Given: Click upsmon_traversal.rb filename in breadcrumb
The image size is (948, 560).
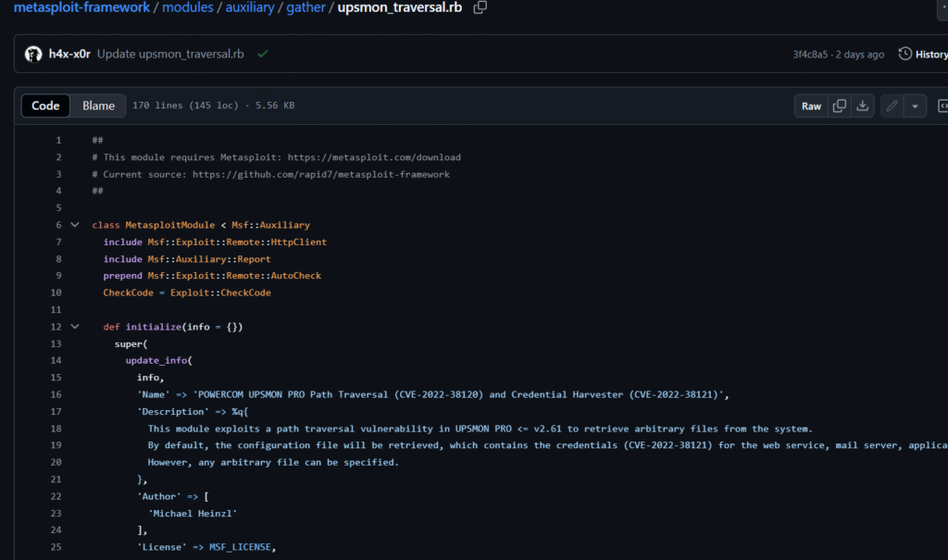Looking at the screenshot, I should click(400, 7).
